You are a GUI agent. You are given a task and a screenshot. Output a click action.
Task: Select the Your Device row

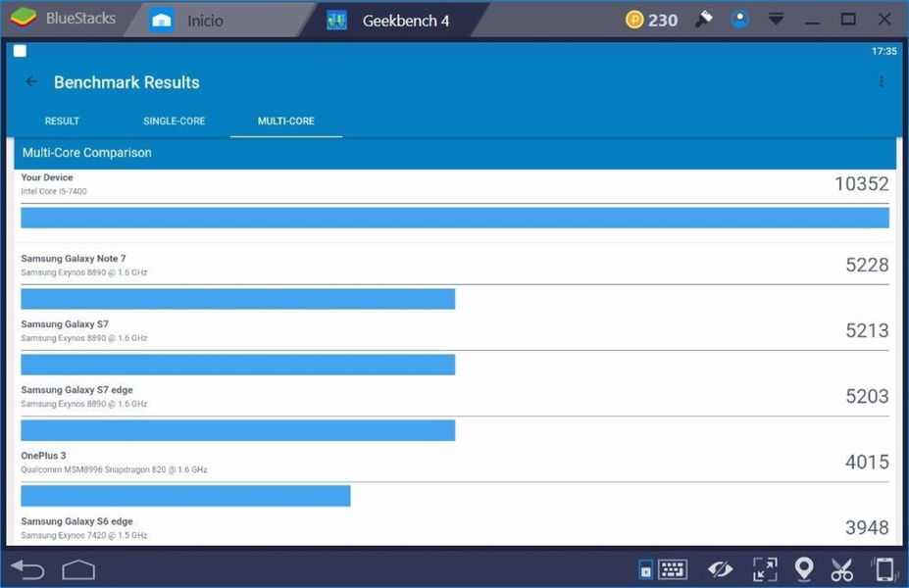tap(455, 200)
